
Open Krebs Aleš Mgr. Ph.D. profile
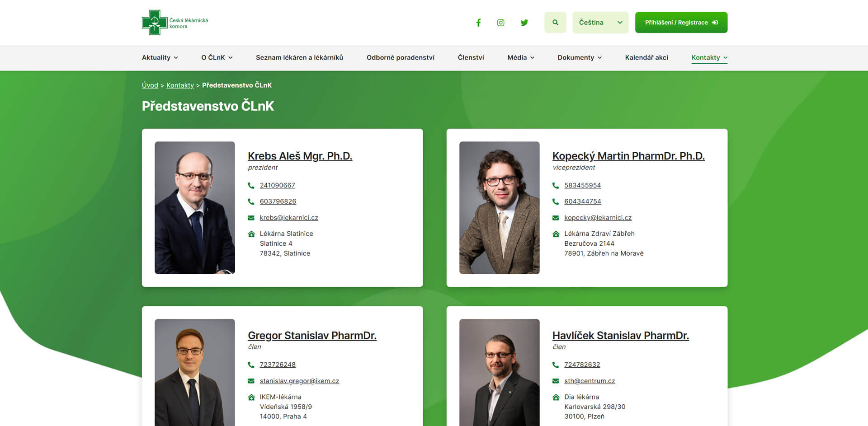pyautogui.click(x=300, y=156)
